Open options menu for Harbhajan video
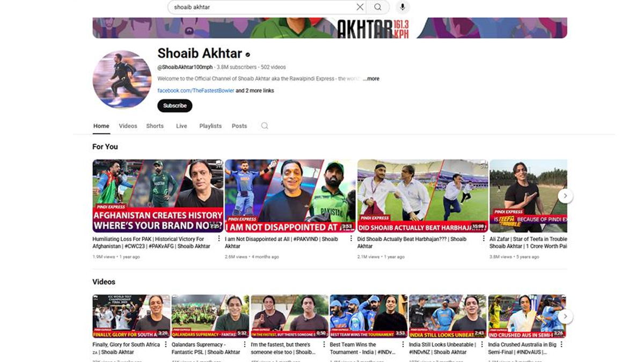Screen dimensions: 644x362 (484, 239)
